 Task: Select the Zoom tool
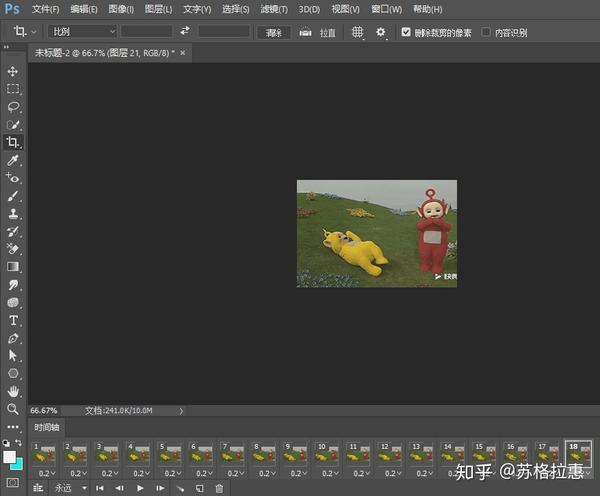pyautogui.click(x=13, y=409)
